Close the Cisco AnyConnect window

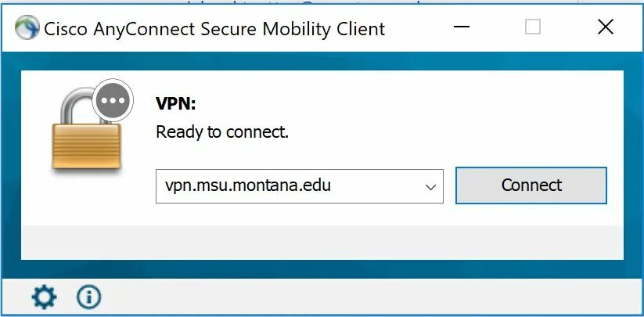[x=605, y=28]
